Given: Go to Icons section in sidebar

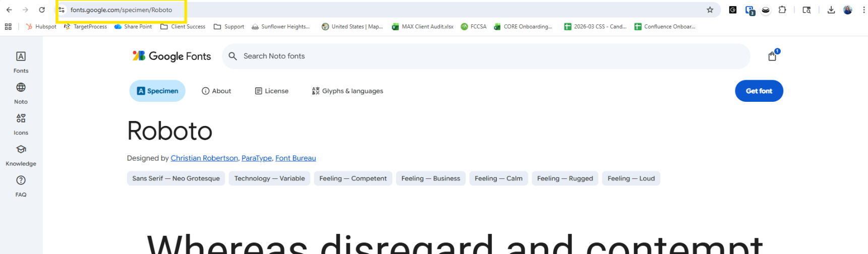Looking at the screenshot, I should tap(21, 123).
